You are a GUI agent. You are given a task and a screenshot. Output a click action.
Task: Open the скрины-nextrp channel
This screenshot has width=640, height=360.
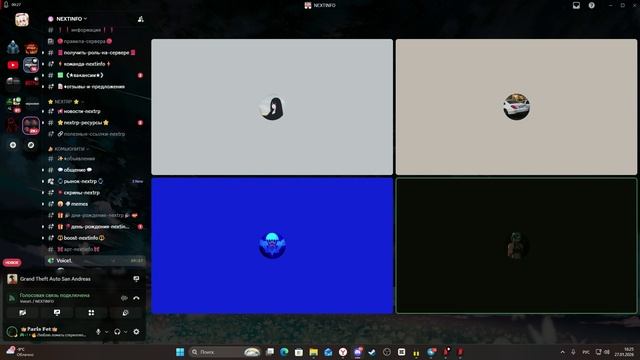point(95,193)
